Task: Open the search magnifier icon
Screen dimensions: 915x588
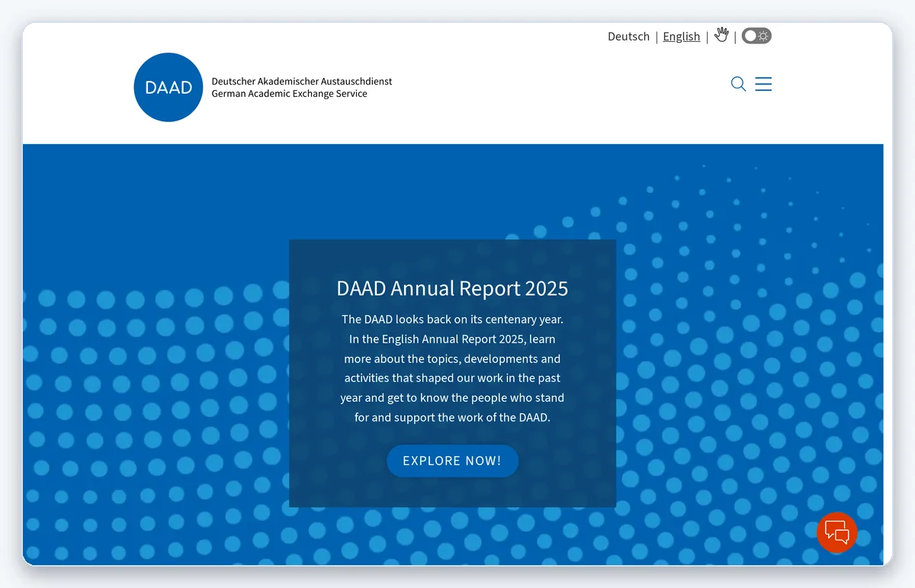Action: pos(738,84)
